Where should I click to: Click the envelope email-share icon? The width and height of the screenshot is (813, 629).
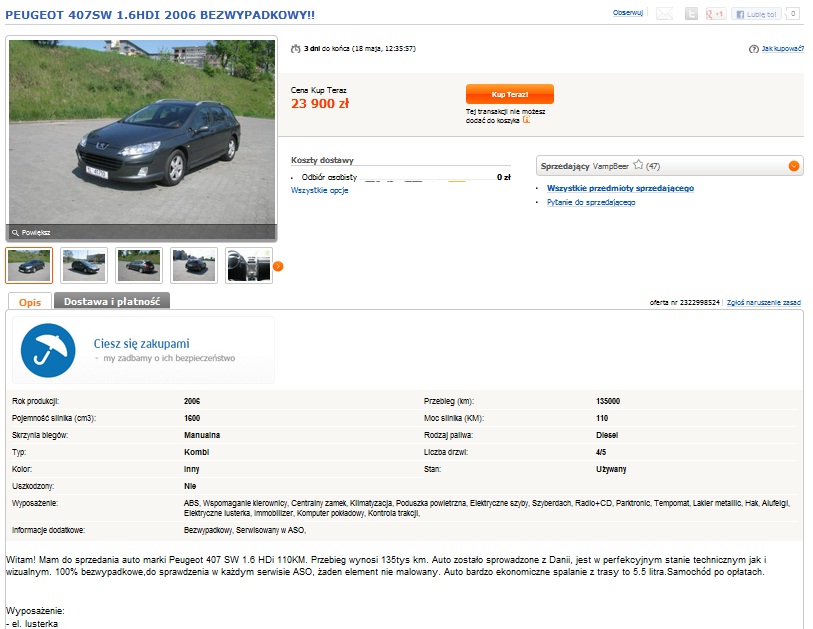tap(664, 14)
